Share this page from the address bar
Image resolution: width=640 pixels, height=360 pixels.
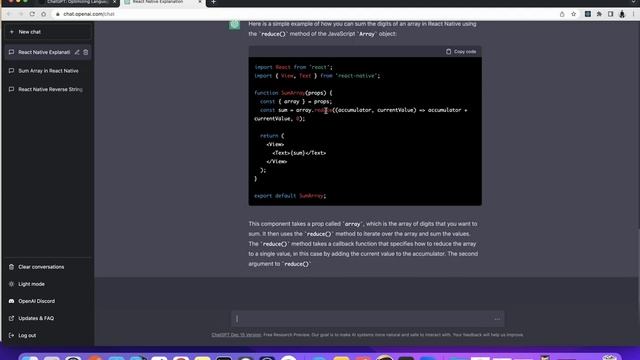pos(562,14)
